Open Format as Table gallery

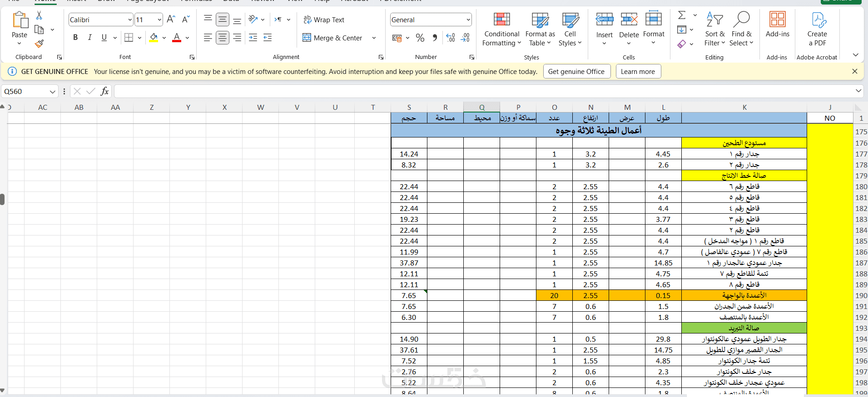click(x=540, y=29)
